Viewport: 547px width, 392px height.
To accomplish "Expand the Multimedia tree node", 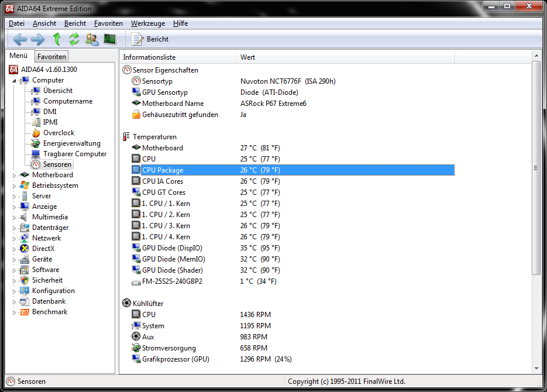I will 14,218.
